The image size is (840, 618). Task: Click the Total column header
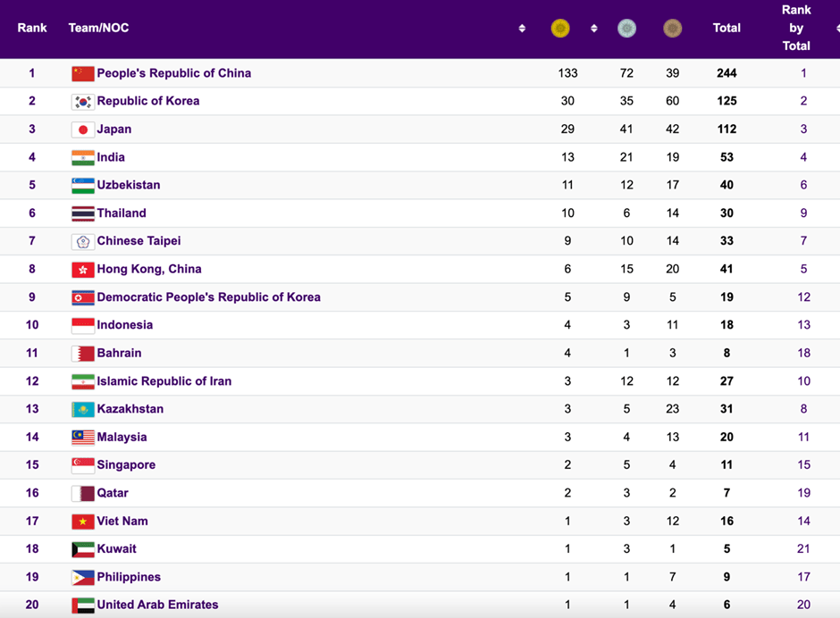point(727,28)
